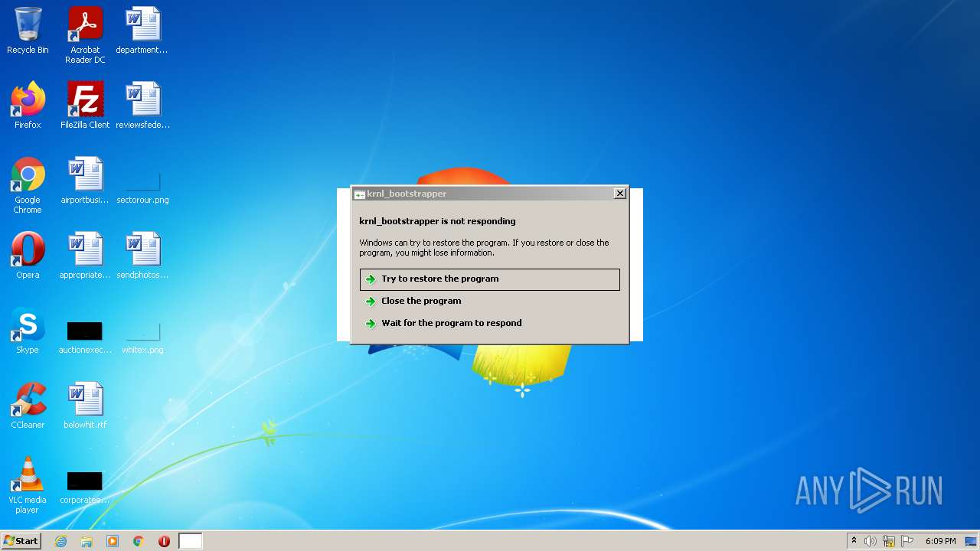Launch Opera from the desktop
The width and height of the screenshot is (980, 551).
pos(28,256)
